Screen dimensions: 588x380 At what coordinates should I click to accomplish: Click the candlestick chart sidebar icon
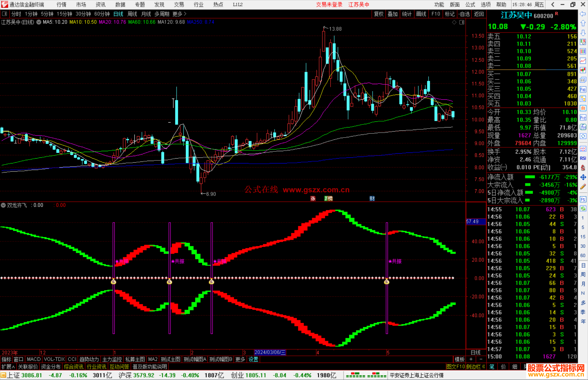click(x=583, y=70)
